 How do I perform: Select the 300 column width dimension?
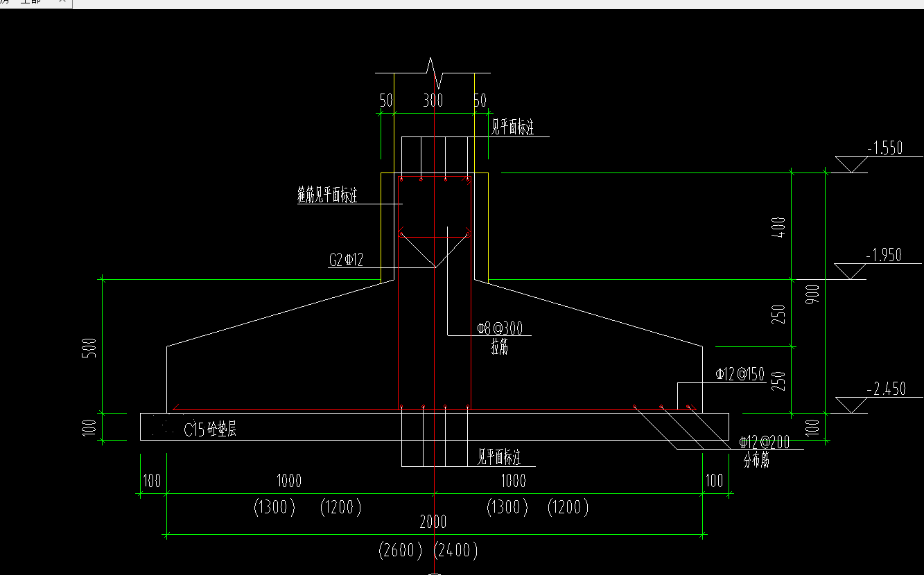coord(433,101)
